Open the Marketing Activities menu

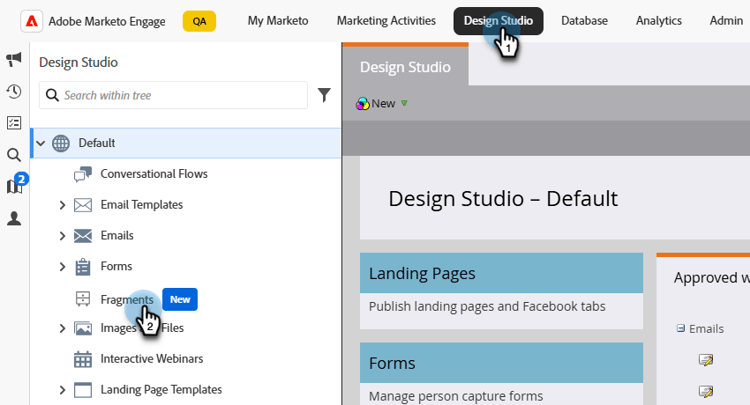point(386,21)
